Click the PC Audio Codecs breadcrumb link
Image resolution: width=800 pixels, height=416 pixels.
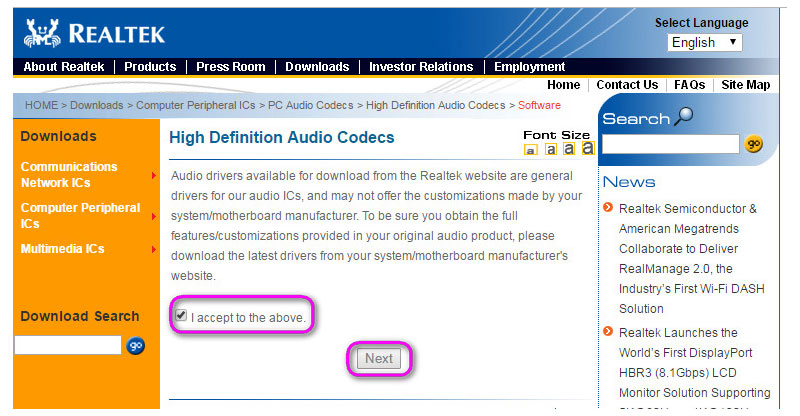[x=311, y=105]
